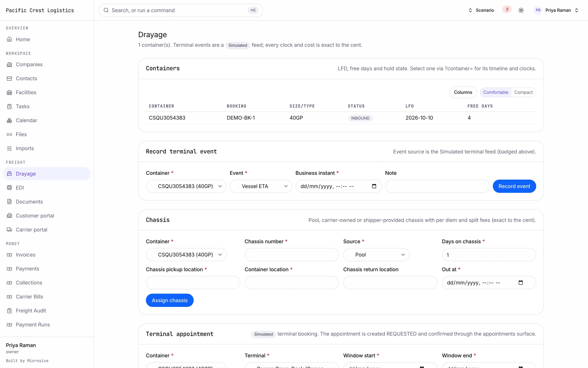Click the Chassis pickup location field

tap(193, 283)
